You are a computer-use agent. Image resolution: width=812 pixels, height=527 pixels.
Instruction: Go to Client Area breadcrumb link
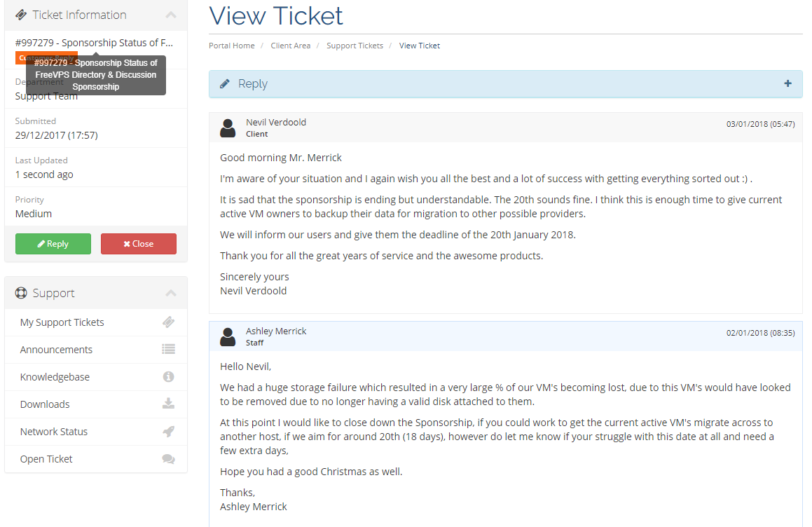[291, 46]
